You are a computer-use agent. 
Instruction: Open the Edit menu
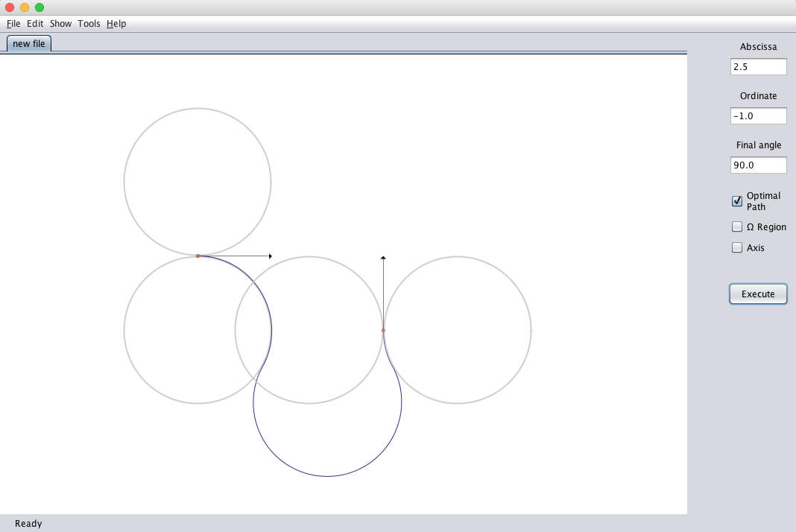click(x=35, y=24)
